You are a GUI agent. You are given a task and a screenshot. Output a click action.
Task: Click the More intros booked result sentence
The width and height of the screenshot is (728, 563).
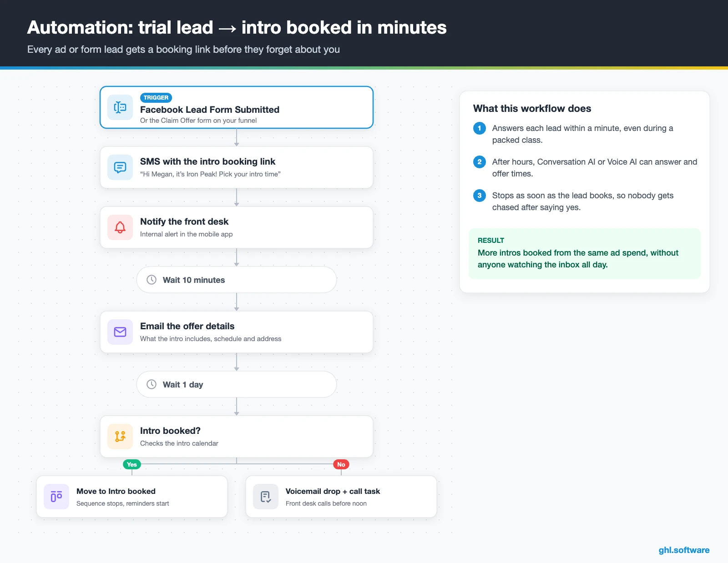pos(578,259)
